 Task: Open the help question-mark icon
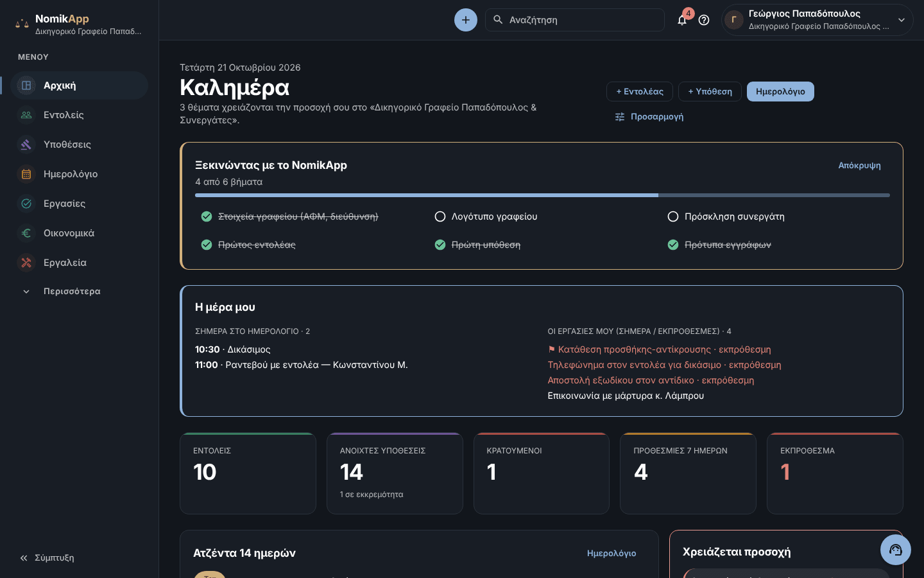tap(704, 20)
